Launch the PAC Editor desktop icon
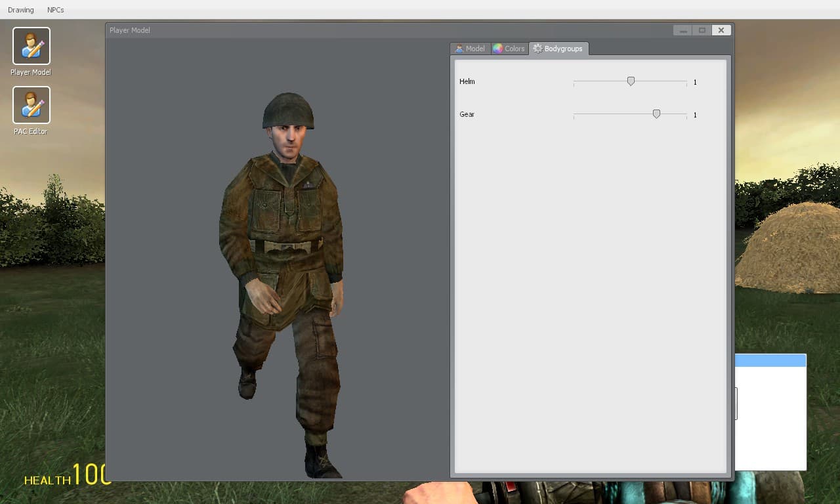 pos(31,105)
